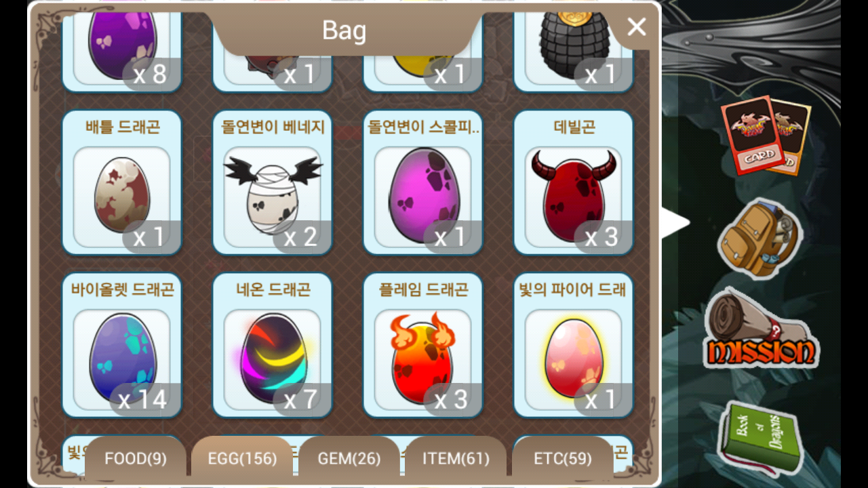Select the 배틀 드래곤 egg

(x=121, y=182)
